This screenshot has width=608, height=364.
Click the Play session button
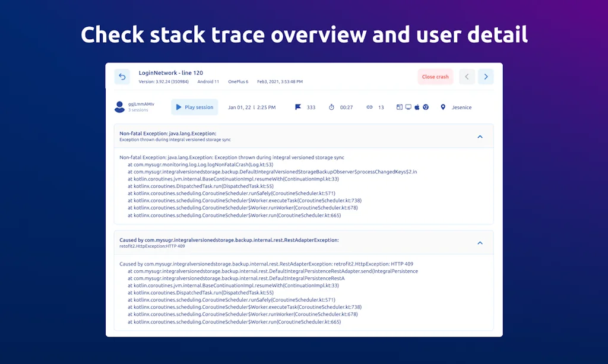(x=194, y=107)
